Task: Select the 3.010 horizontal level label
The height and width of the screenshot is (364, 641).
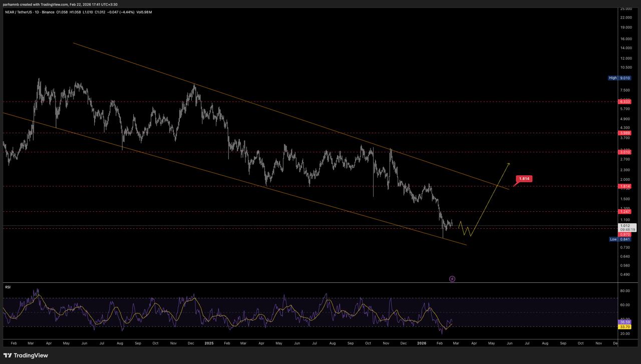Action: [624, 152]
